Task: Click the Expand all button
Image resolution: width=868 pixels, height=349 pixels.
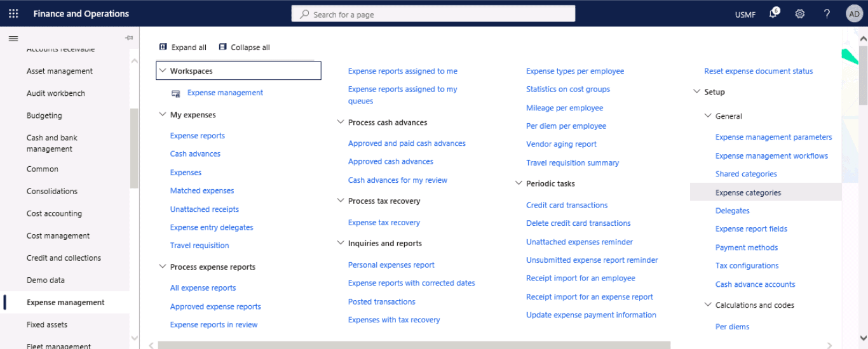Action: click(x=183, y=48)
